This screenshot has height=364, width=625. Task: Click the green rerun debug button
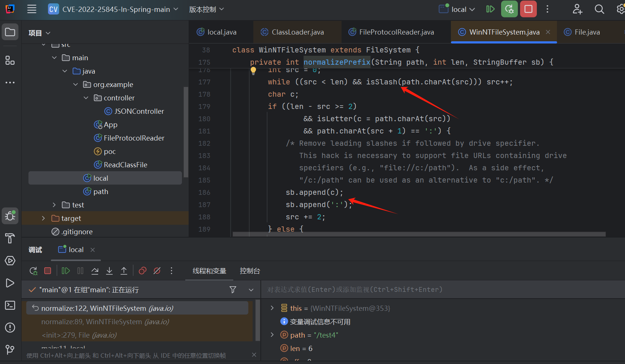[x=509, y=9]
